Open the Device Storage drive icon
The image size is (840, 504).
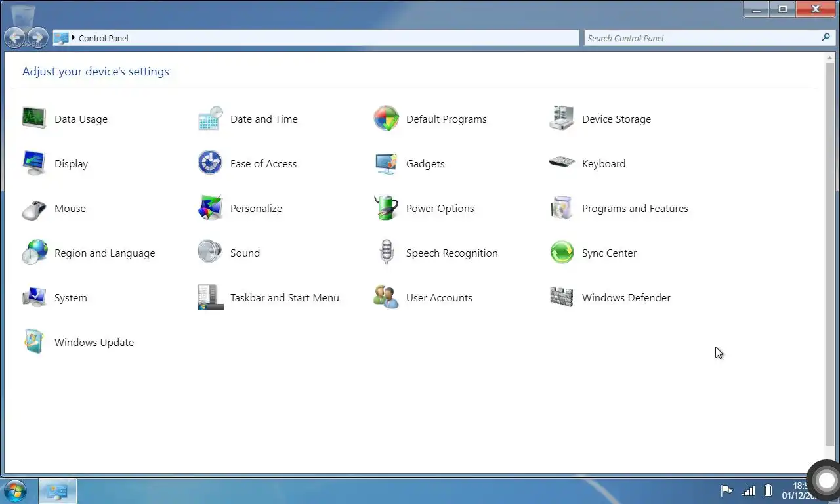point(562,119)
